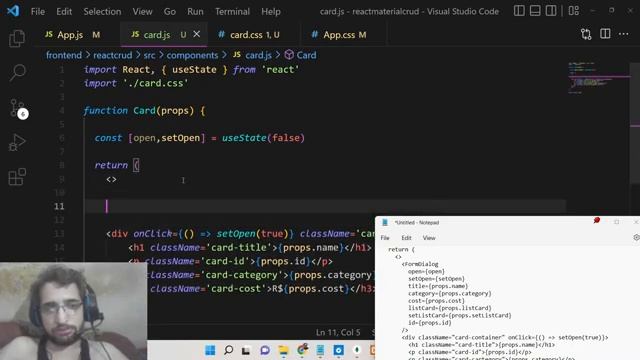Open the File menu in VS Code
Viewport: 640px width, 360px height.
(38, 11)
